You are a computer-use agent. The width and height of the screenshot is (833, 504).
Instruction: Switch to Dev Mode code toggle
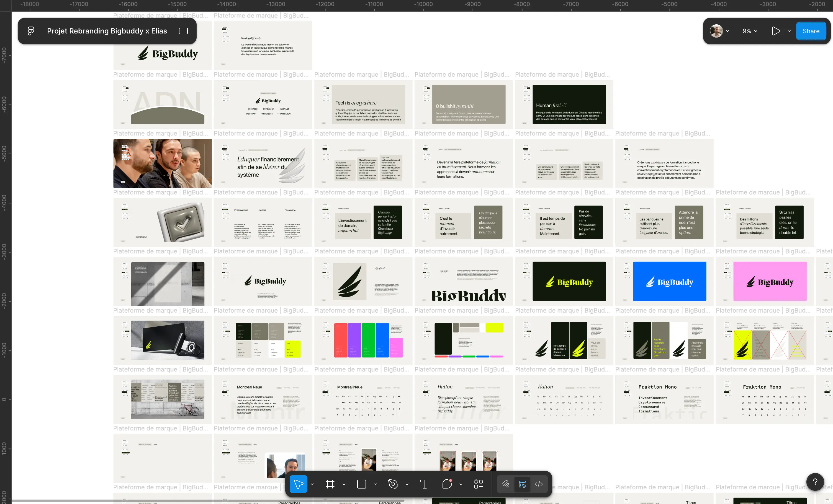[539, 484]
